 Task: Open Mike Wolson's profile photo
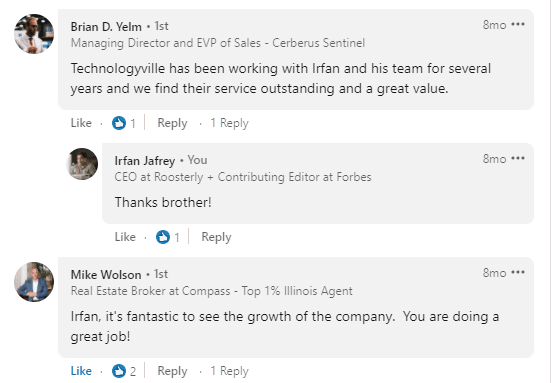tap(34, 282)
